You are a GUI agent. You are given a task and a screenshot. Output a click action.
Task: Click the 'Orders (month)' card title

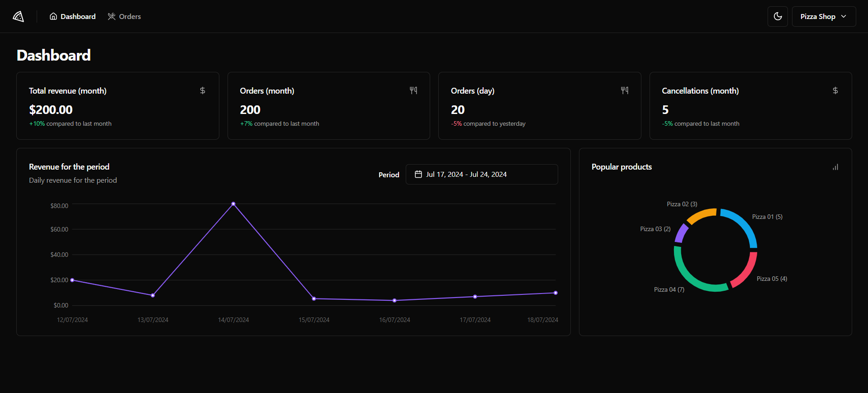(267, 91)
